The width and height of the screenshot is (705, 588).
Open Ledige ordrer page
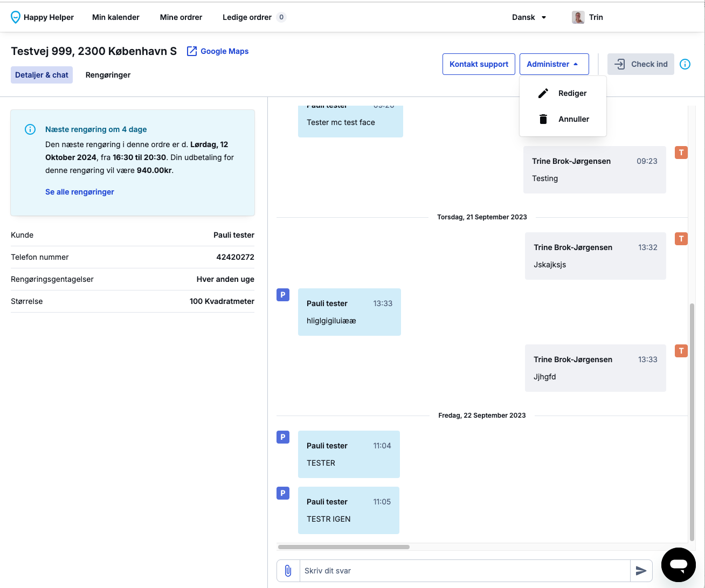(247, 17)
